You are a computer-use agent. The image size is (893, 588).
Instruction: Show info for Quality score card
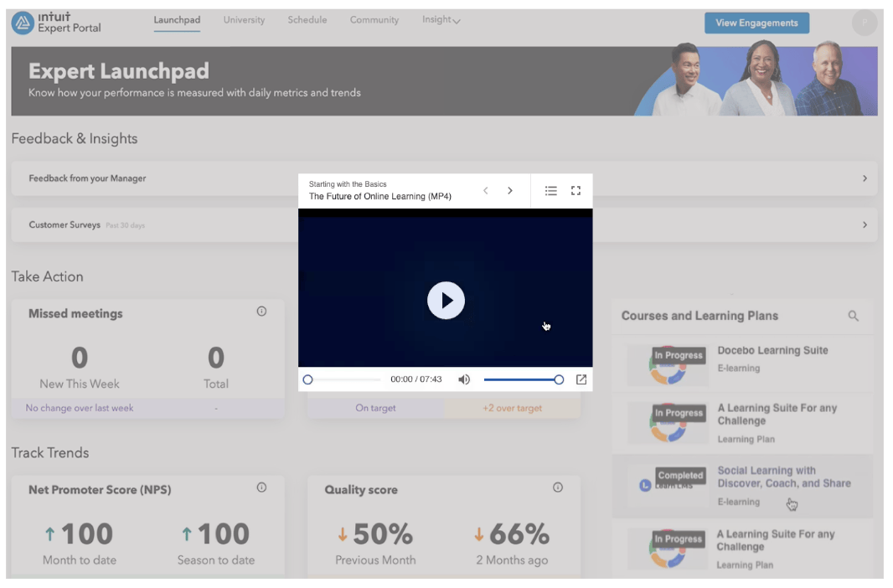coord(558,487)
